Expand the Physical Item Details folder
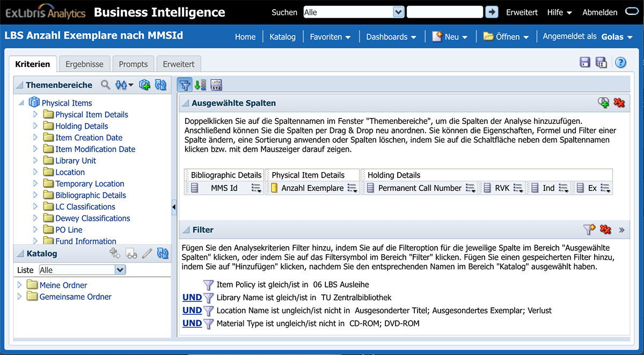The width and height of the screenshot is (644, 355). click(x=35, y=114)
